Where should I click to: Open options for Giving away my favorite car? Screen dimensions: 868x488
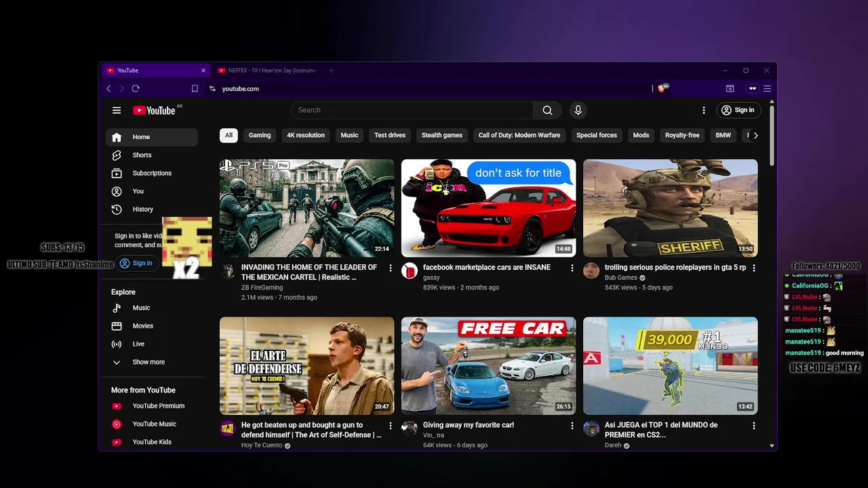(x=572, y=426)
